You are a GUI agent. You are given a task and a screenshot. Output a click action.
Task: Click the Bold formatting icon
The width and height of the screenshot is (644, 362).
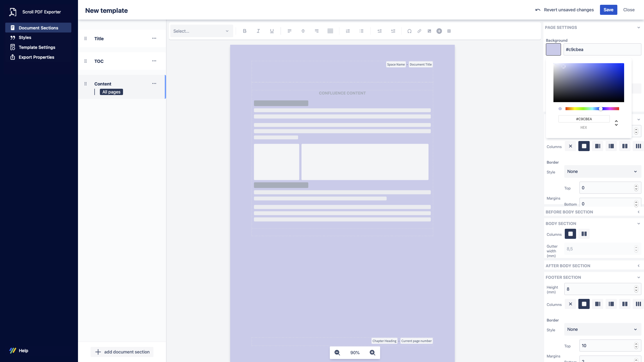[x=245, y=31]
